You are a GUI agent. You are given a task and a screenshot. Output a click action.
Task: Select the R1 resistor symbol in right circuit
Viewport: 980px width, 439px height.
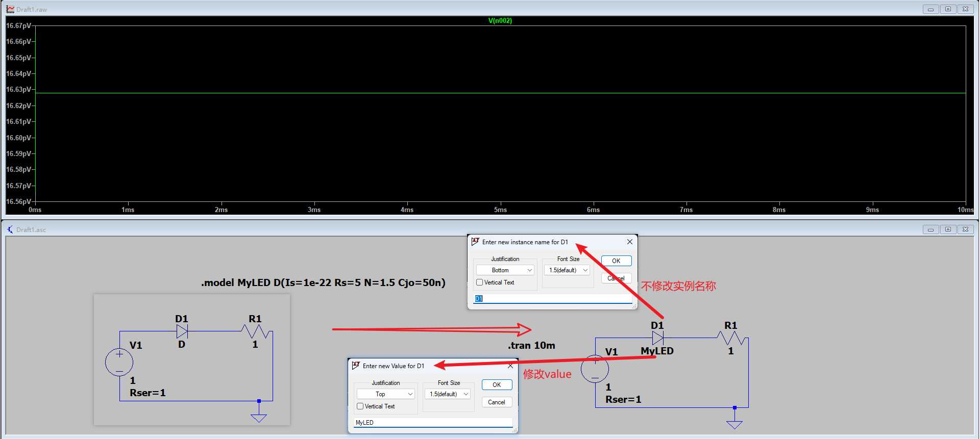(731, 338)
